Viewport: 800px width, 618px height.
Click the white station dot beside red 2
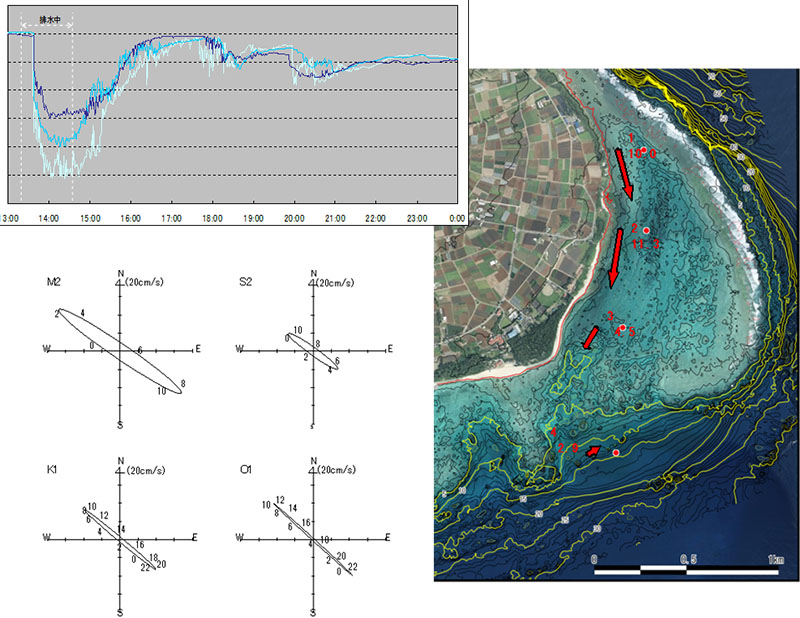(647, 231)
